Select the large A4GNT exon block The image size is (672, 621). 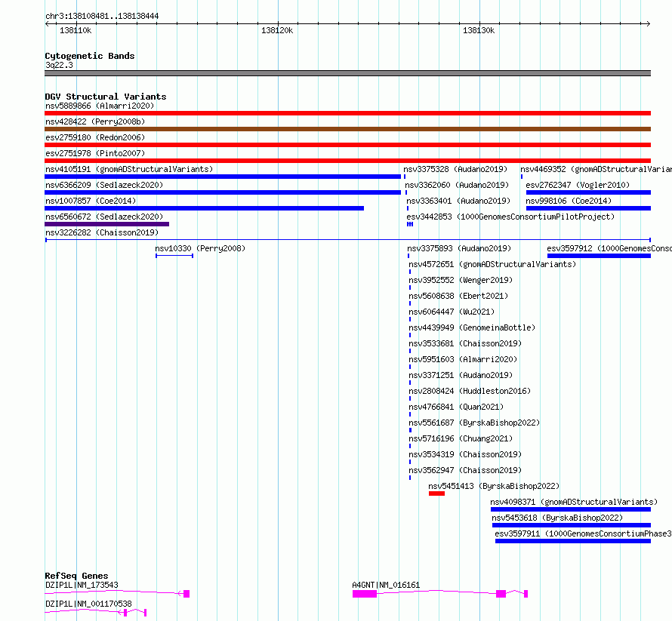(365, 594)
